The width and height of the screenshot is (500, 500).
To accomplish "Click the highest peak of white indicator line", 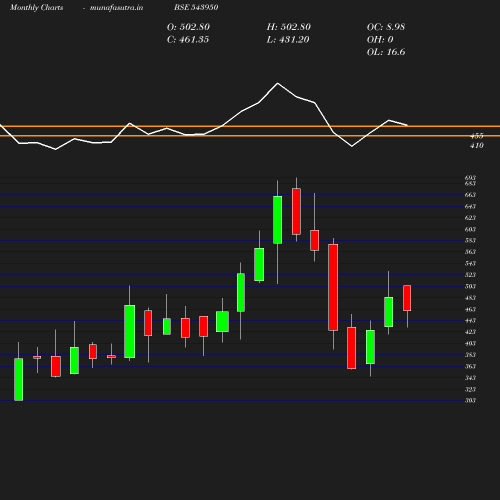I will (x=277, y=83).
